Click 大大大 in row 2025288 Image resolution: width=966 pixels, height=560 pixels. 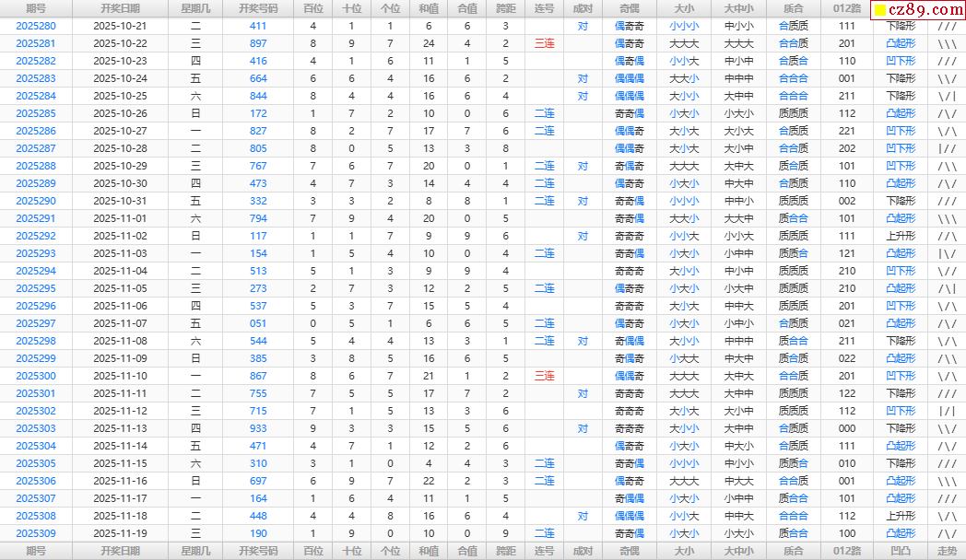pyautogui.click(x=685, y=166)
